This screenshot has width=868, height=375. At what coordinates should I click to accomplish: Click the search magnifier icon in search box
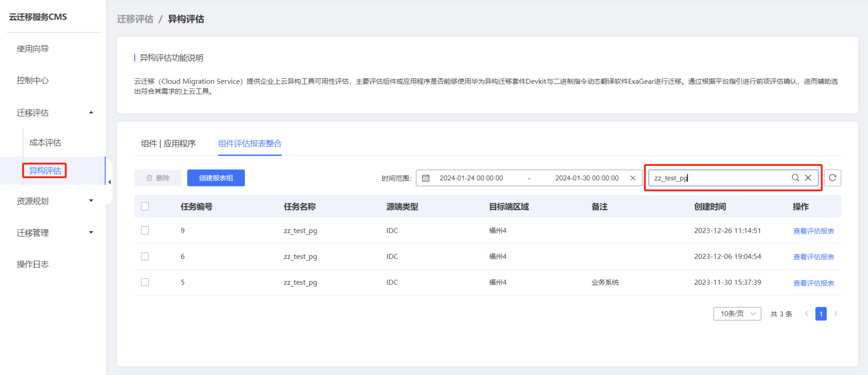tap(796, 178)
